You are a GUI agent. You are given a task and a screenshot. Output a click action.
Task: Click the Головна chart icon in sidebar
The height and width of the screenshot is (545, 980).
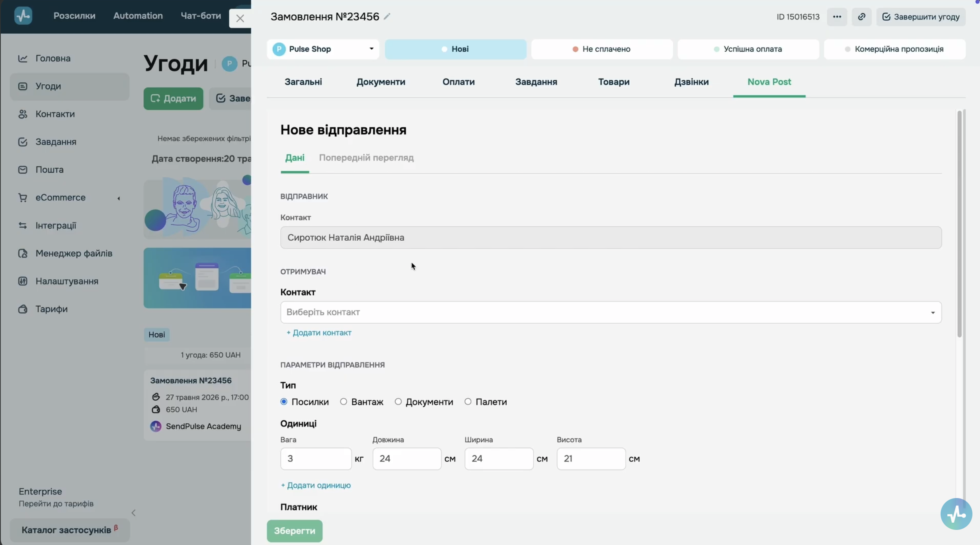click(23, 58)
